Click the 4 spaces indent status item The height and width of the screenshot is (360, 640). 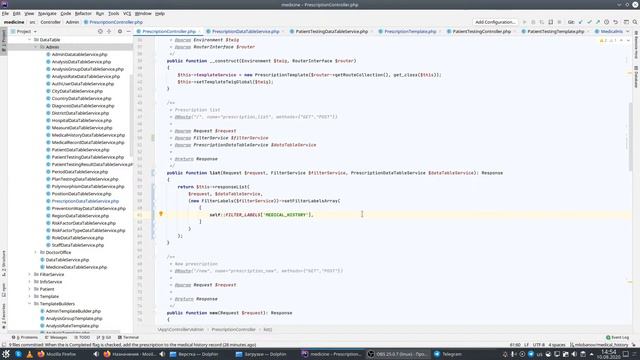point(557,345)
